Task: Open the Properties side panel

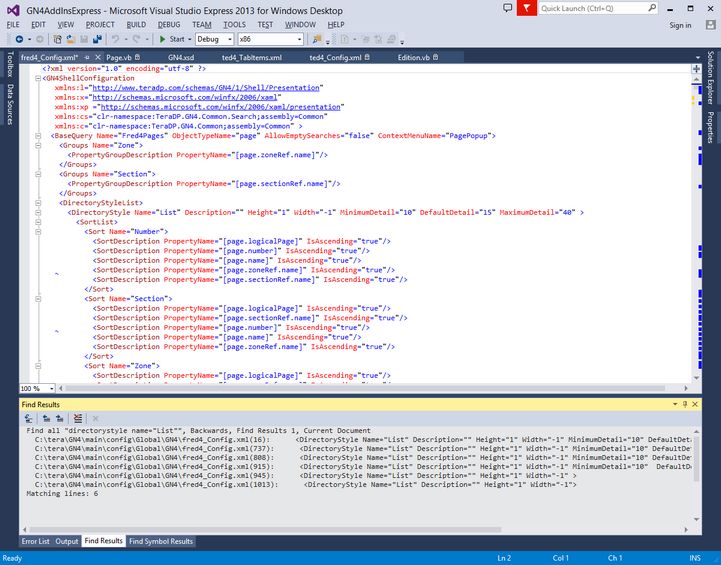Action: pos(710,127)
